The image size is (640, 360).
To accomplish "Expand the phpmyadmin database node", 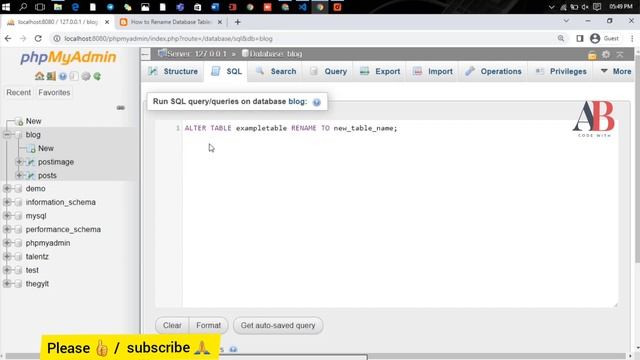I will pos(7,243).
